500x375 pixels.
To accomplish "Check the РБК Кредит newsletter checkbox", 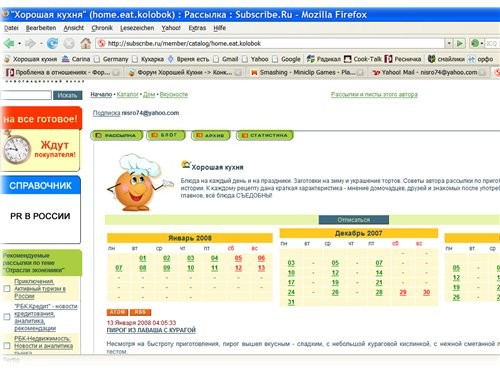I will pyautogui.click(x=7, y=317).
